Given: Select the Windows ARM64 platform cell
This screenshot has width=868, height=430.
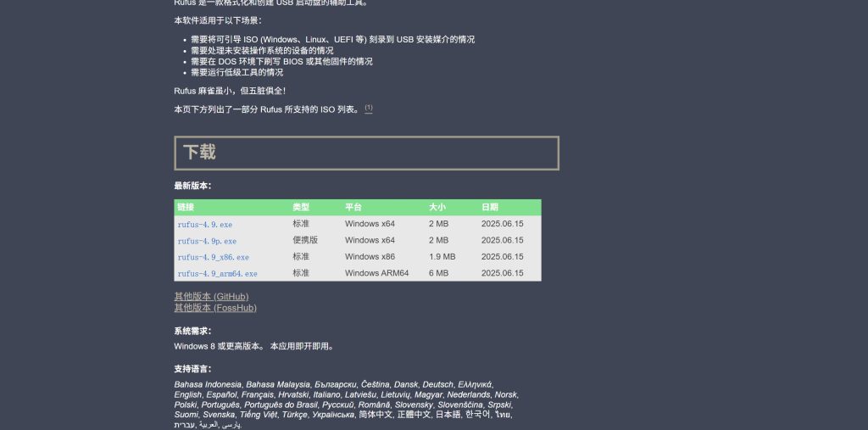Looking at the screenshot, I should 376,274.
